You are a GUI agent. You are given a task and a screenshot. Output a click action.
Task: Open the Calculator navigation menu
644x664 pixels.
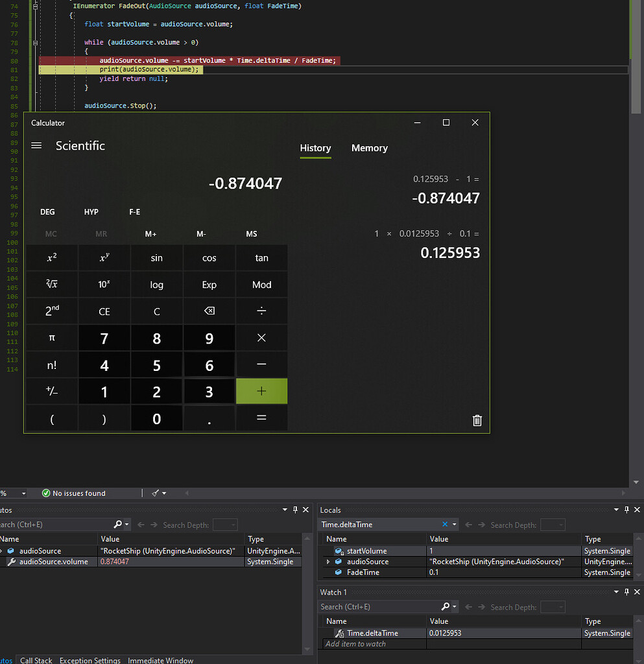click(x=36, y=145)
